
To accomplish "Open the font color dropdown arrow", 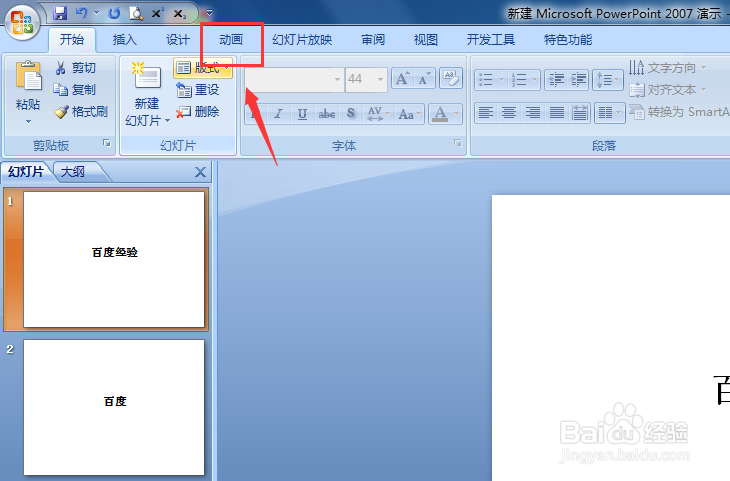I will (x=456, y=114).
